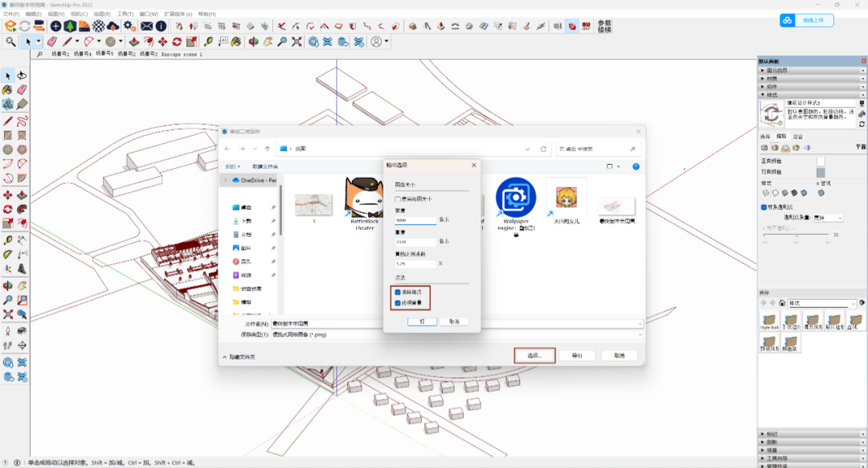Toggle the transparent background checkbox

point(398,303)
